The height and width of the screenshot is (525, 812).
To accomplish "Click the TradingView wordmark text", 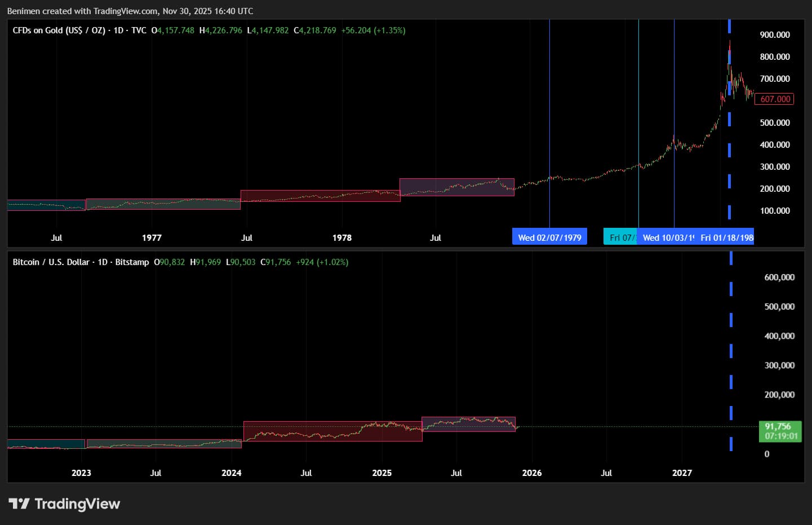I will click(77, 504).
